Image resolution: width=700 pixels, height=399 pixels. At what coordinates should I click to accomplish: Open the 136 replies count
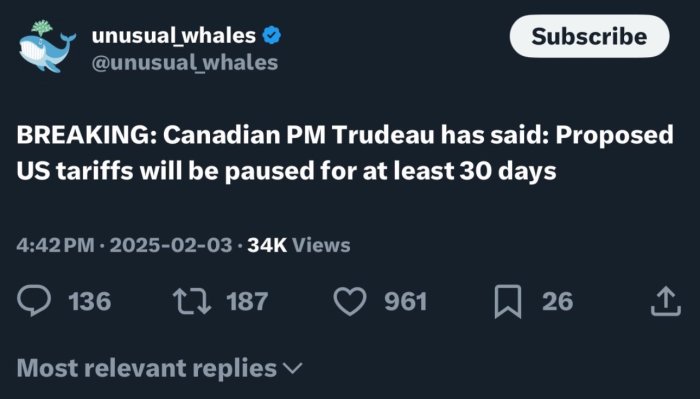tap(90, 301)
